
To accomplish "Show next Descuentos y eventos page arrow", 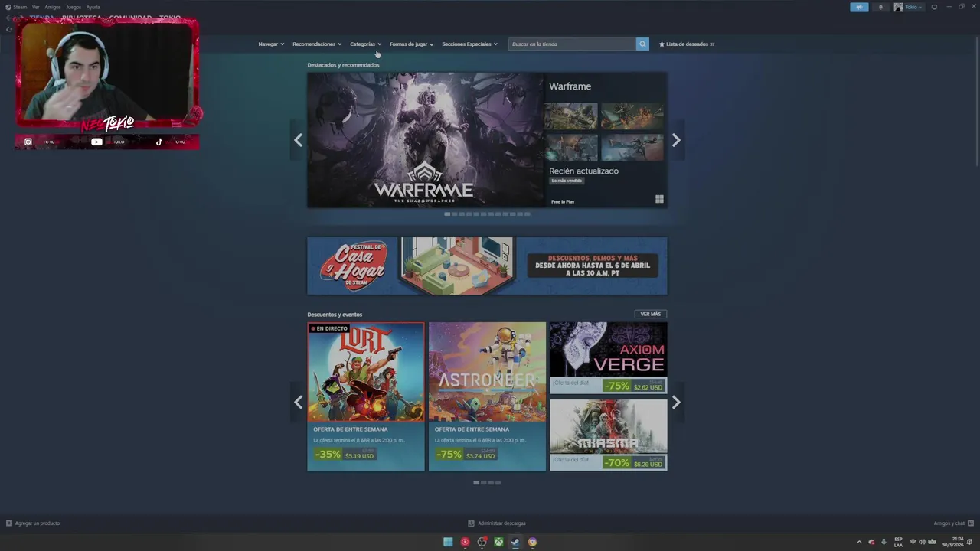I will tap(676, 403).
